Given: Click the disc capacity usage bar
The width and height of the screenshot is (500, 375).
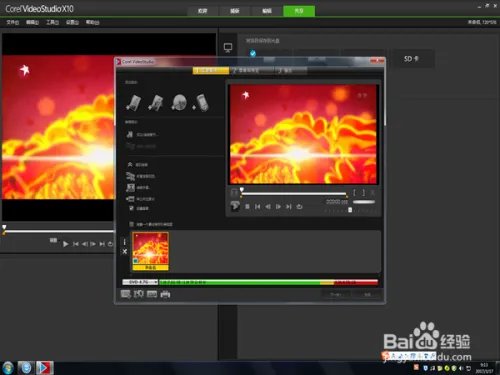Looking at the screenshot, I should tap(268, 282).
